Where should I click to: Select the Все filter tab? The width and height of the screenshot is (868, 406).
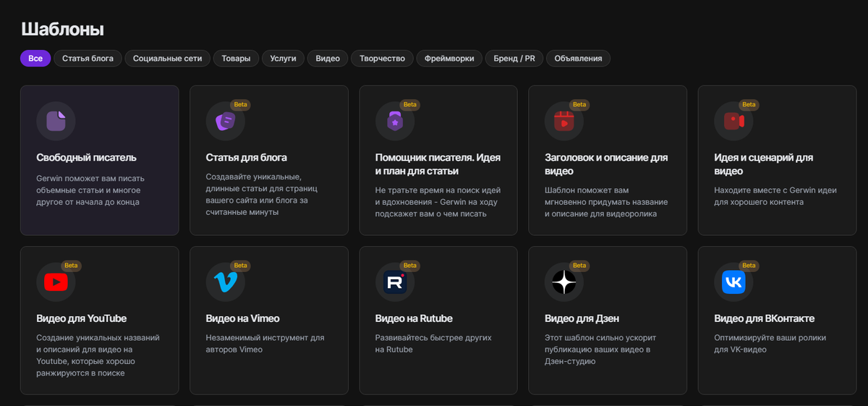[x=35, y=59]
